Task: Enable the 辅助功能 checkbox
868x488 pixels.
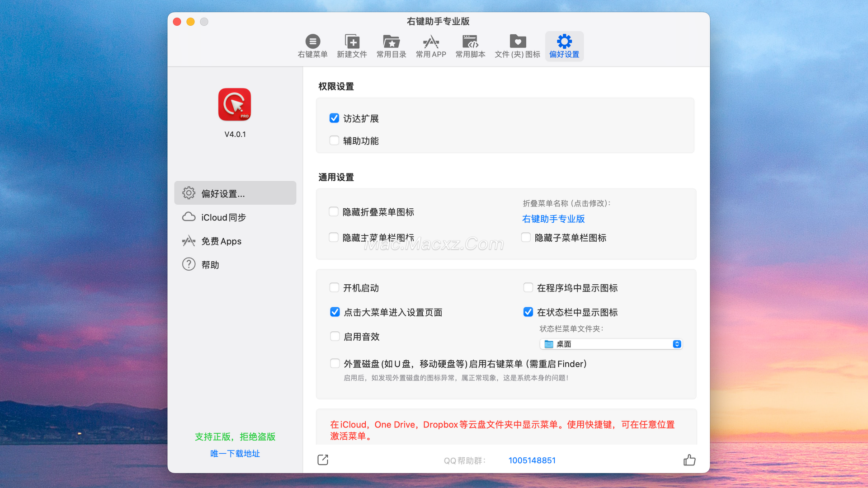Action: pos(334,141)
